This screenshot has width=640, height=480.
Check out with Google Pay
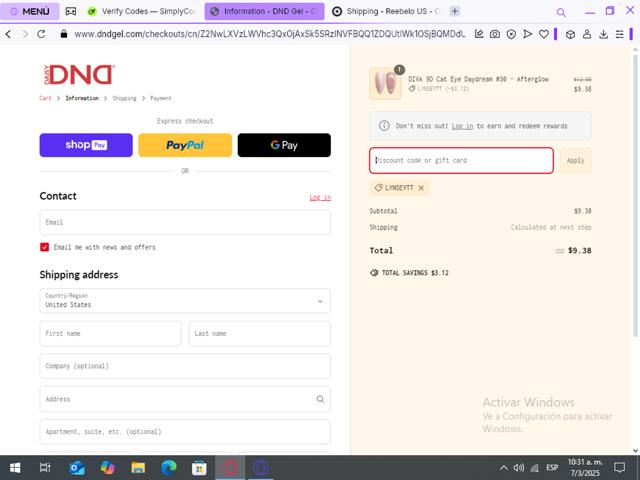284,145
